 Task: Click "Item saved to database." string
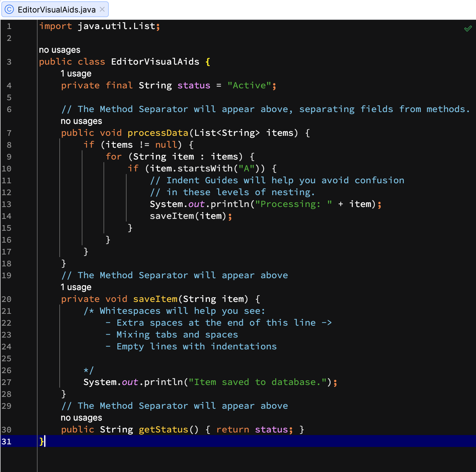[x=258, y=382]
